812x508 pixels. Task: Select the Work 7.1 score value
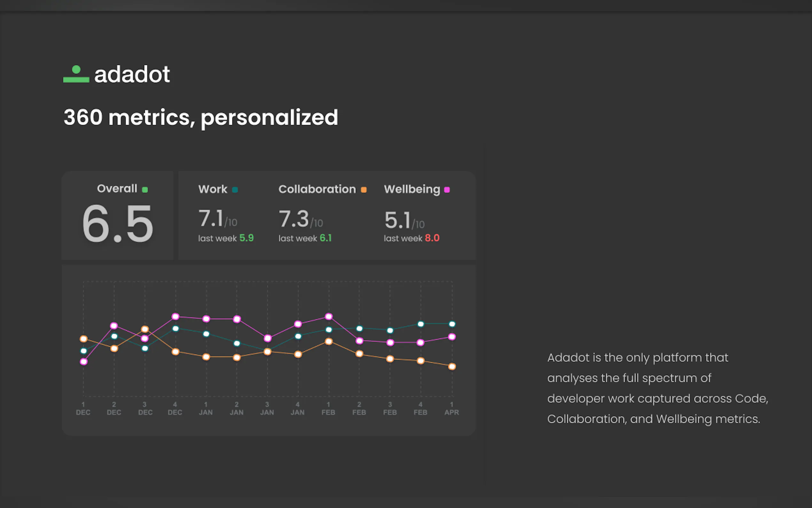pyautogui.click(x=211, y=218)
